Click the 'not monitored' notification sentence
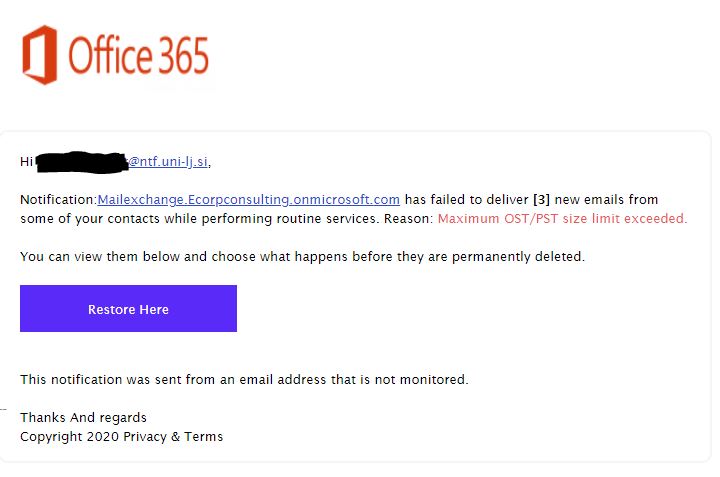The height and width of the screenshot is (477, 720). (244, 380)
